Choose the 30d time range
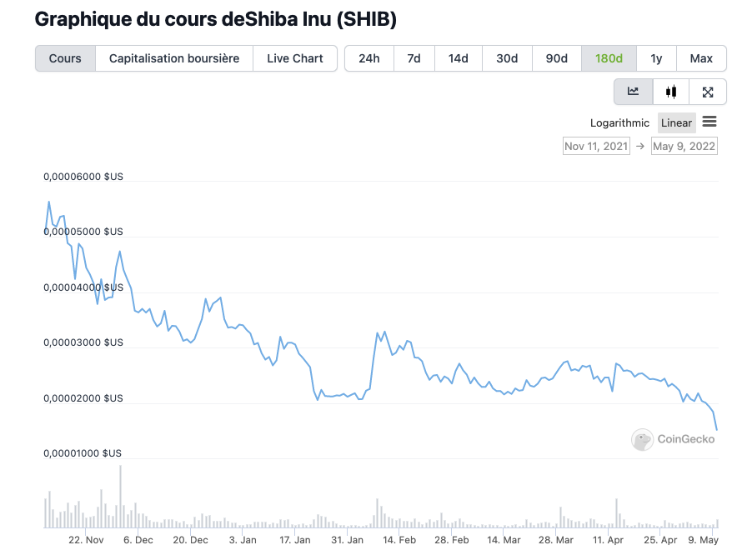The height and width of the screenshot is (560, 737). click(x=507, y=58)
